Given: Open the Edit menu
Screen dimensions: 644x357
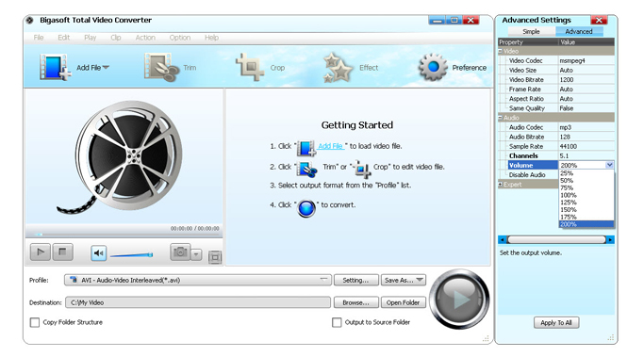Looking at the screenshot, I should (64, 38).
